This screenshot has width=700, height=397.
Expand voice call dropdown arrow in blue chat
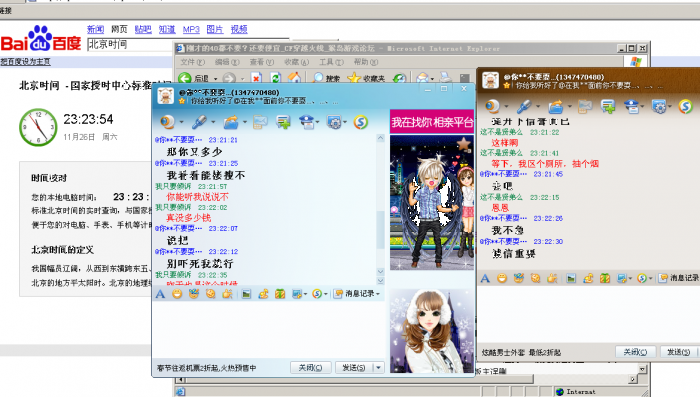(213, 122)
